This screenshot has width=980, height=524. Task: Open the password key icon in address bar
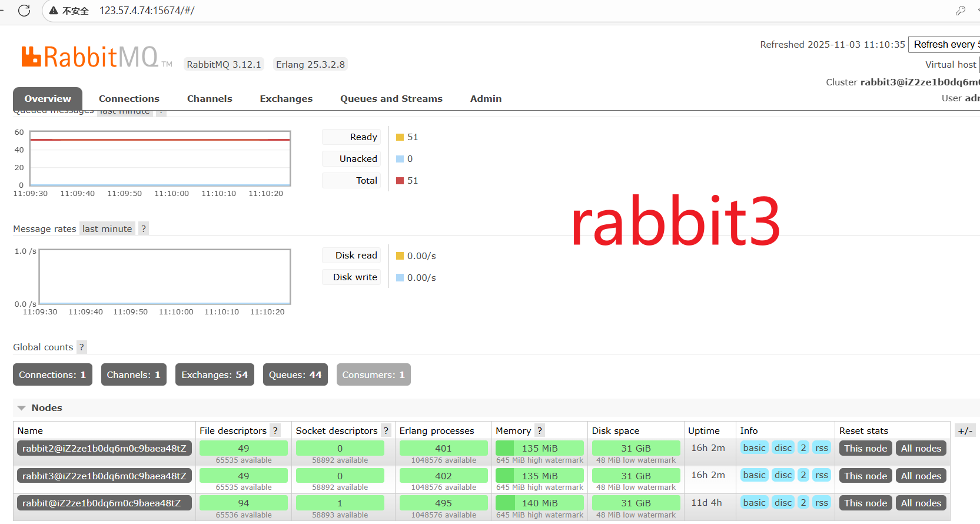(x=960, y=11)
